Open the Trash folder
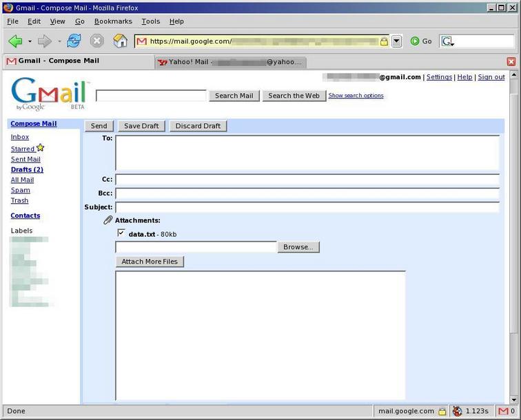Image resolution: width=521 pixels, height=420 pixels. click(x=19, y=200)
